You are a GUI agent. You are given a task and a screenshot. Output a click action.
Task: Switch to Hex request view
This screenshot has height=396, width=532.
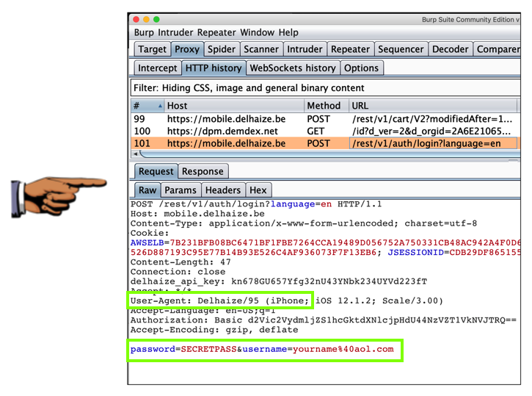[x=258, y=190]
